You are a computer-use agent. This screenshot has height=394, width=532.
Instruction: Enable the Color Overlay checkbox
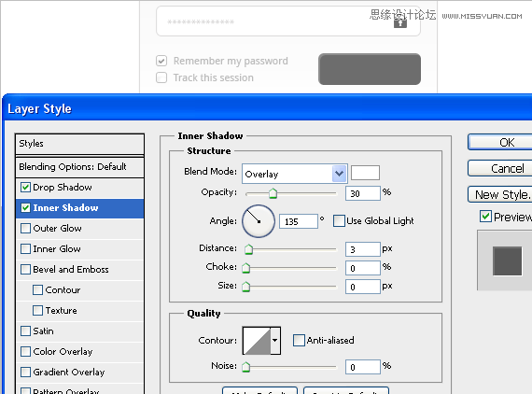pos(25,352)
